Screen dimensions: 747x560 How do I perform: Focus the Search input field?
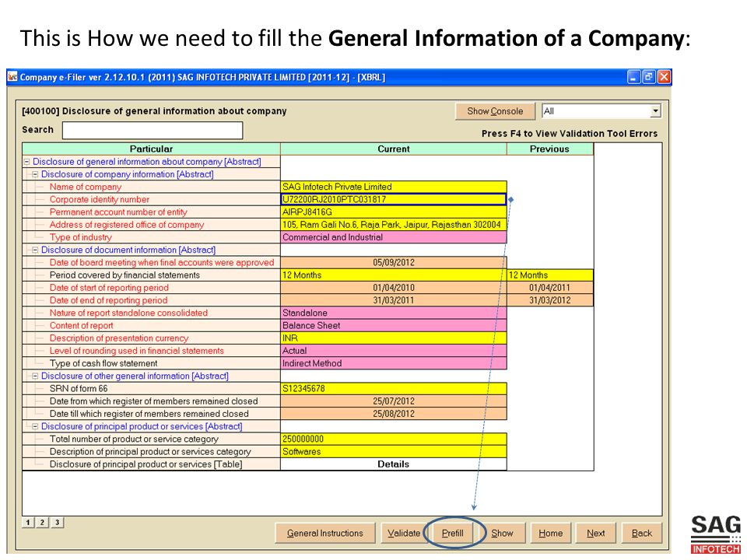tap(153, 131)
